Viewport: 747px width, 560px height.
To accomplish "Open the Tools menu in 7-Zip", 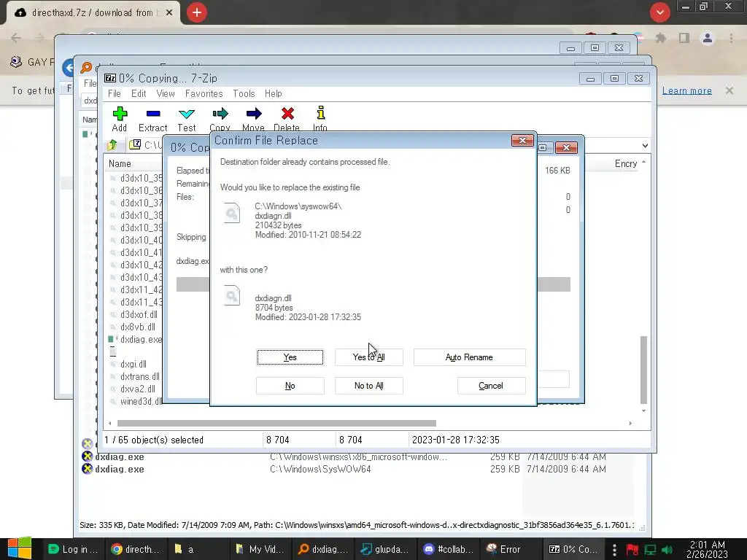I will tap(244, 94).
